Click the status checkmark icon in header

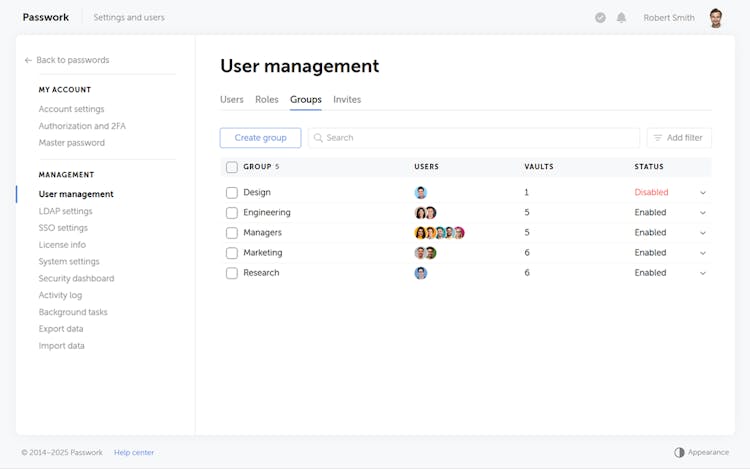[x=600, y=18]
